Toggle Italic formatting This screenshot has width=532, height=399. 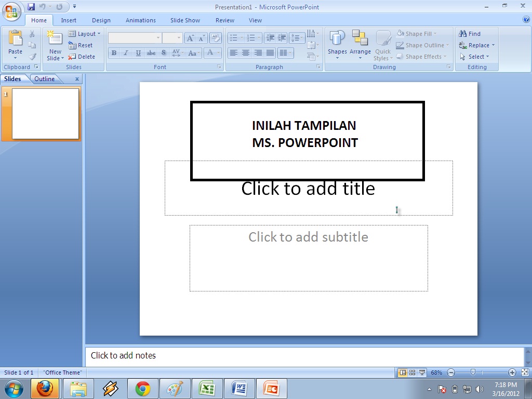(x=126, y=53)
